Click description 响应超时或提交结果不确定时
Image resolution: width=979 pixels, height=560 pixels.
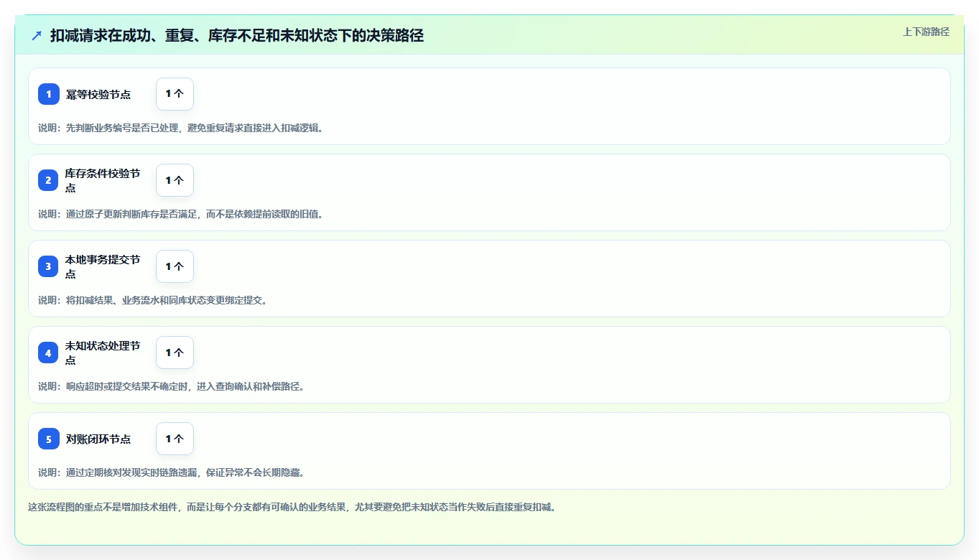coord(172,386)
